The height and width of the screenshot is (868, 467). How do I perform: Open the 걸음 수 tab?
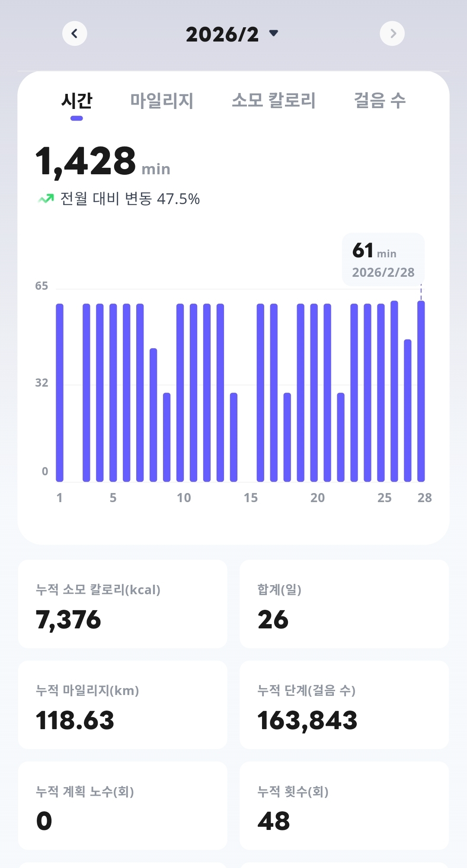(380, 101)
